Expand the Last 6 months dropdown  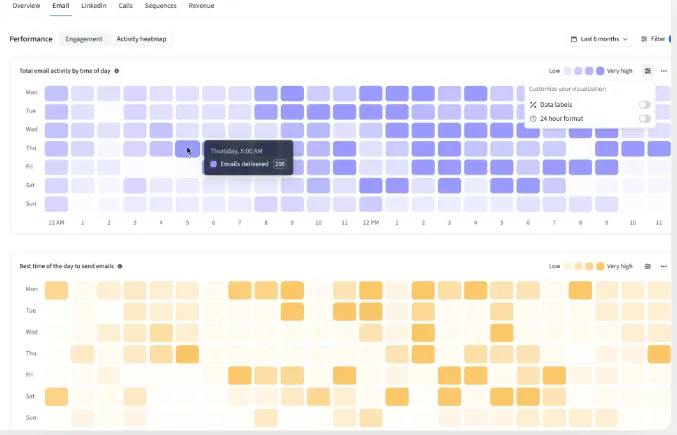pyautogui.click(x=600, y=39)
